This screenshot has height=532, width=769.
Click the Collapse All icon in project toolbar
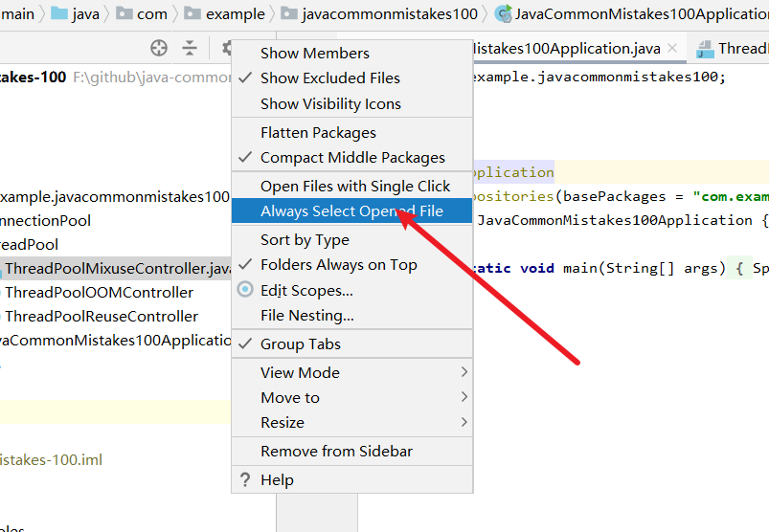[x=190, y=49]
